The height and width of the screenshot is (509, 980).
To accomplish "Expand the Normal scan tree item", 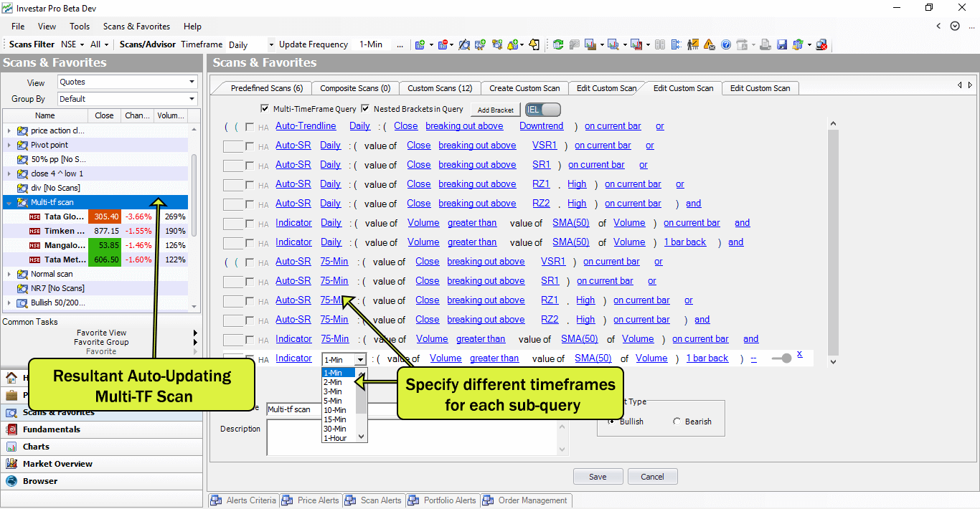I will tap(9, 274).
